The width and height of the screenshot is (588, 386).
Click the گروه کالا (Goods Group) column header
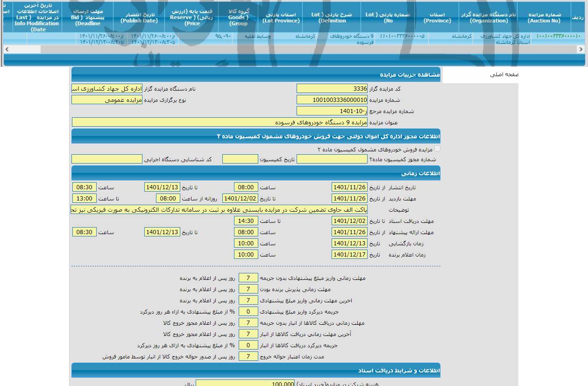(x=238, y=16)
